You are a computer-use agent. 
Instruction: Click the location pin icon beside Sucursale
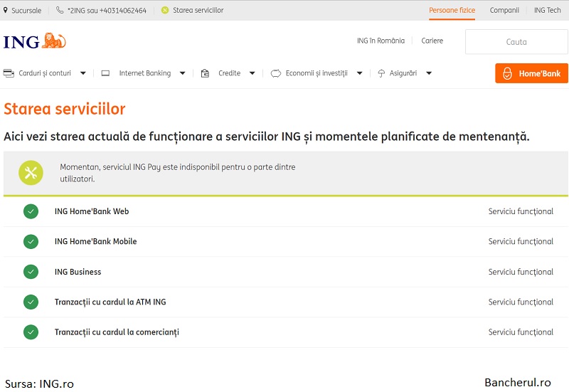tap(6, 10)
